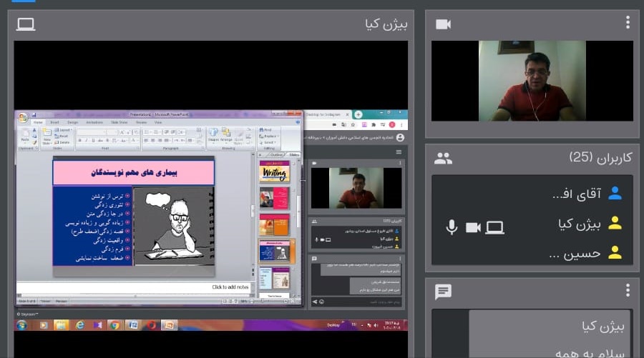Click the Office button in PowerPoint
Viewport: 644px width, 358px height.
click(23, 118)
